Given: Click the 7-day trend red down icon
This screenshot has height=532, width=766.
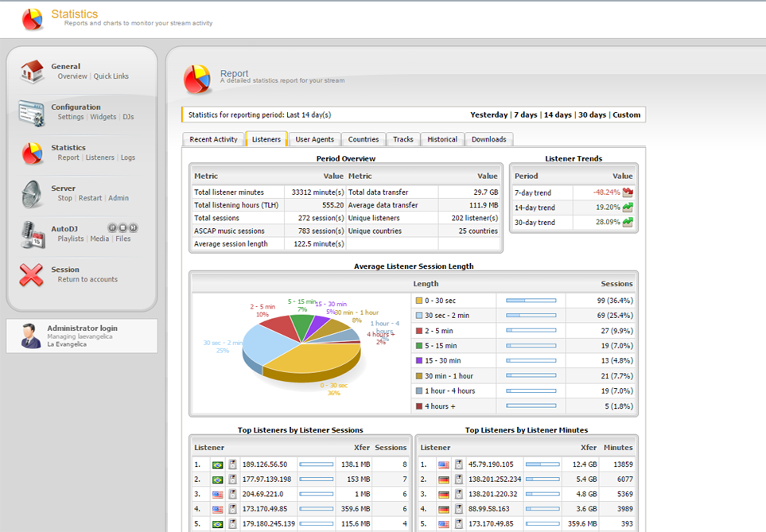Looking at the screenshot, I should click(x=628, y=192).
